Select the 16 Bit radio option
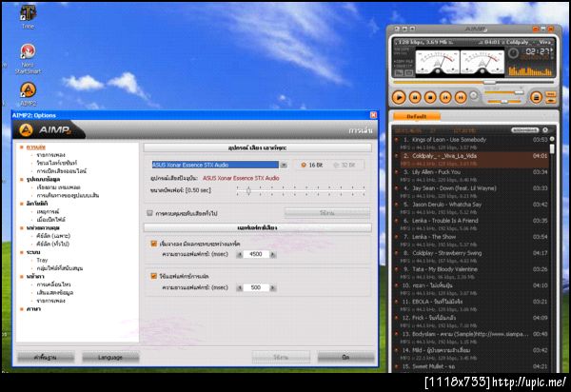The height and width of the screenshot is (392, 571). click(311, 165)
